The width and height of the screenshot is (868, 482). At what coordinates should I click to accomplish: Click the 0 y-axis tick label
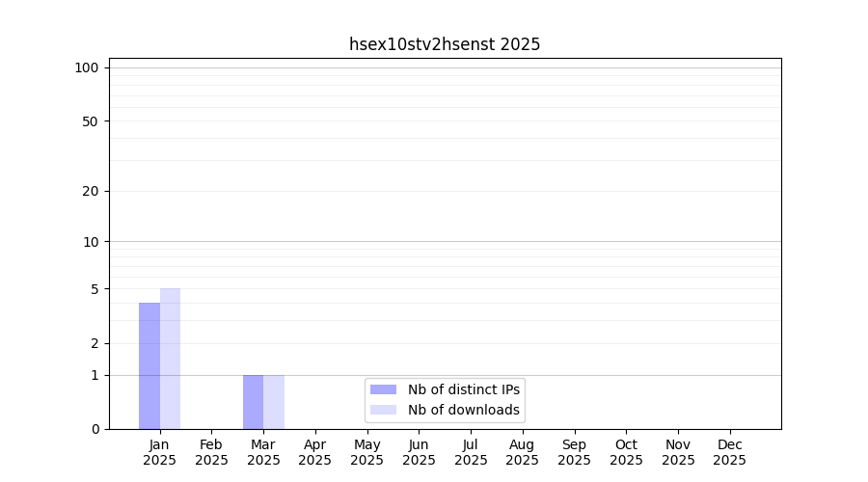[x=95, y=429]
